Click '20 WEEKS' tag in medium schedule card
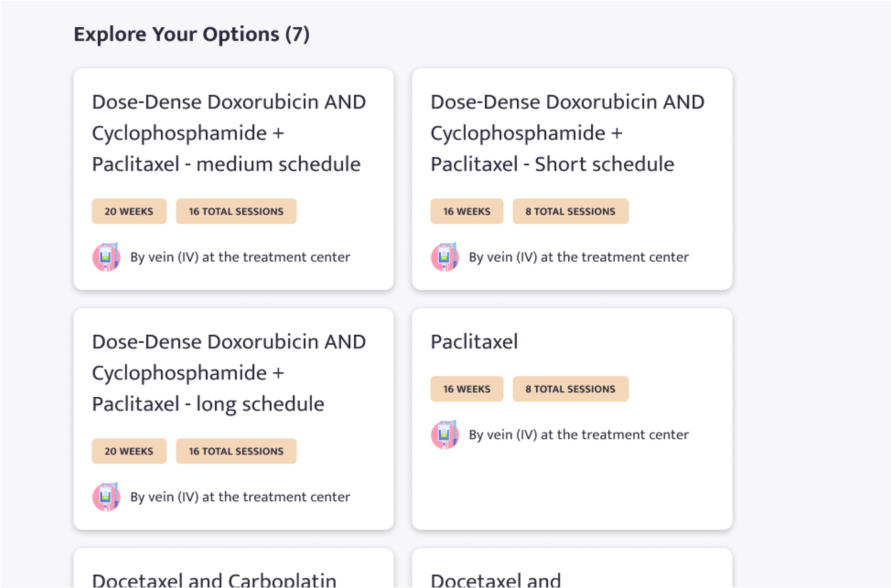 point(129,211)
